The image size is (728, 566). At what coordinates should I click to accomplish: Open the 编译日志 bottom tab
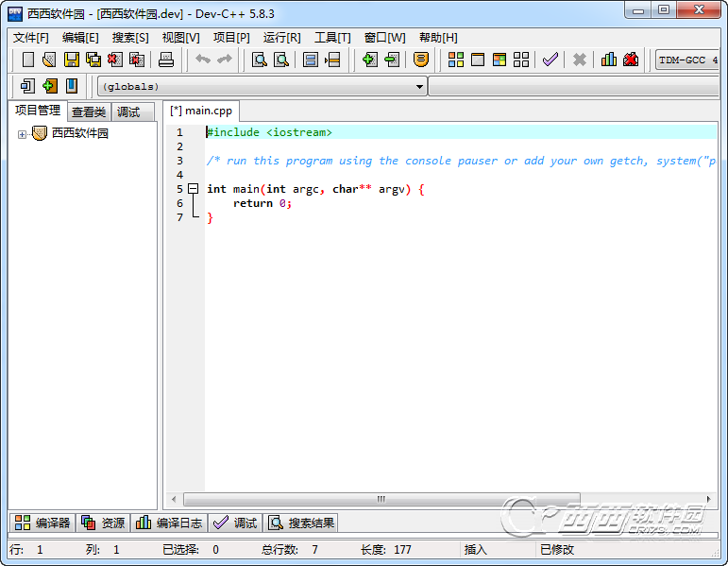pos(169,523)
